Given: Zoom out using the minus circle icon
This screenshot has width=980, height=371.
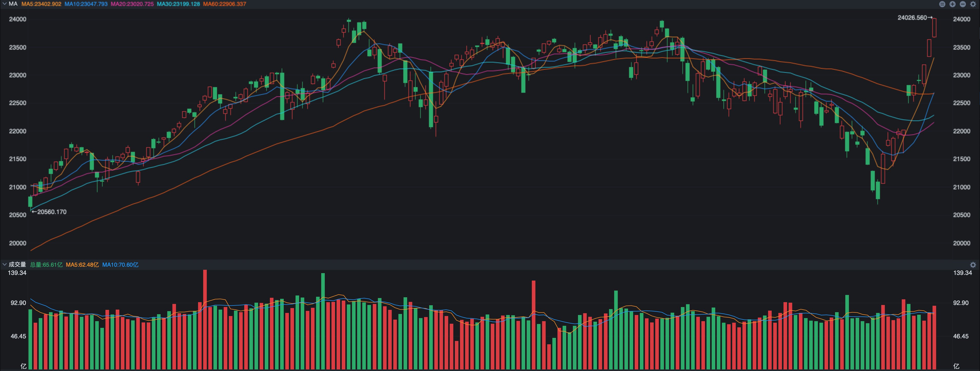Looking at the screenshot, I should 963,4.
